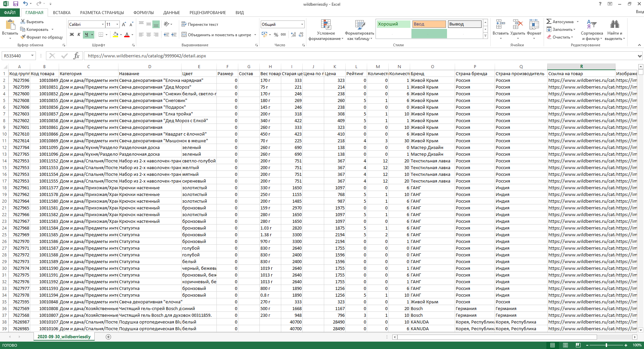
Task: Apply percent style format
Action: [x=276, y=35]
